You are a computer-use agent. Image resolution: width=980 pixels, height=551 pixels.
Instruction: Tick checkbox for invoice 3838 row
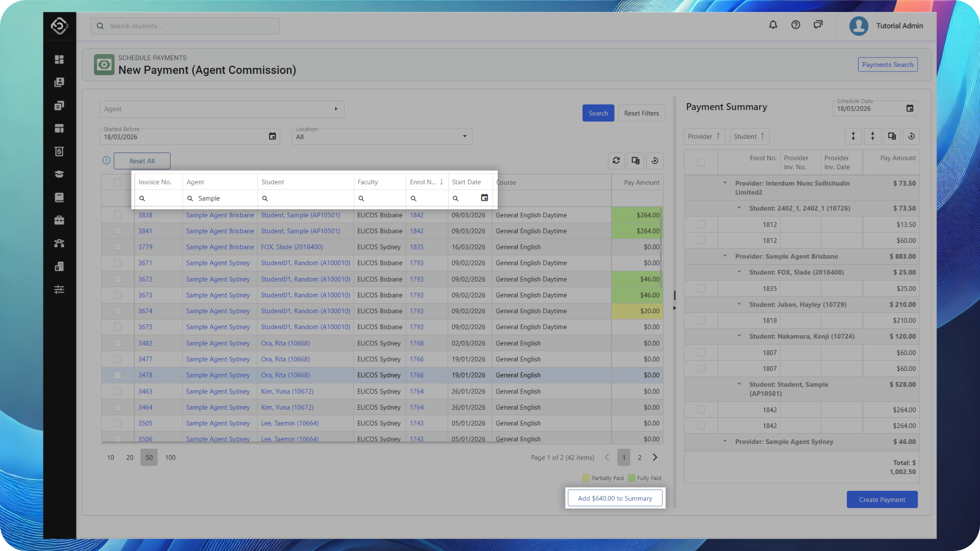[118, 215]
